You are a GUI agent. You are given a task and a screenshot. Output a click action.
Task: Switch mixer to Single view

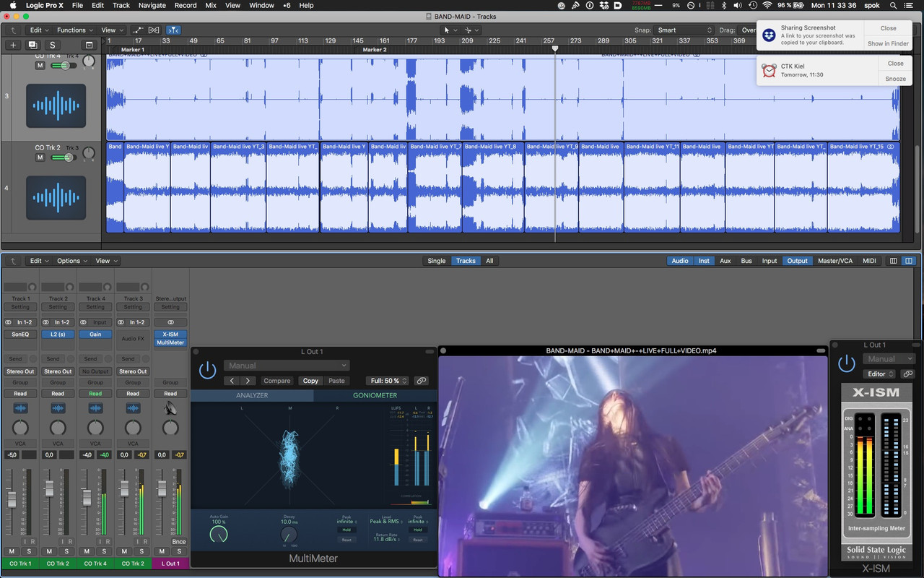[437, 261]
